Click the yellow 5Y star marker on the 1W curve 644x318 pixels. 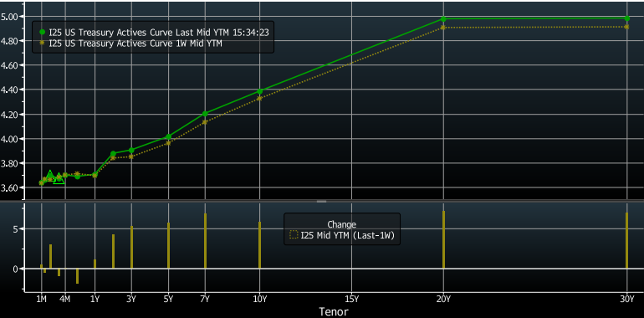(x=168, y=143)
